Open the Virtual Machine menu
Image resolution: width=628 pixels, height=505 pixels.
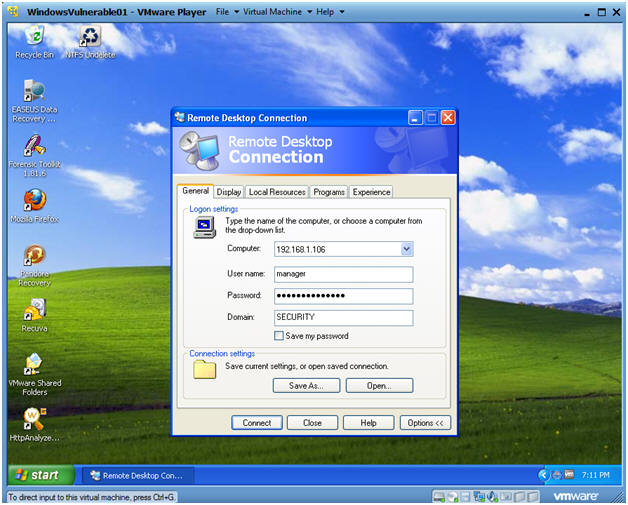click(x=277, y=12)
